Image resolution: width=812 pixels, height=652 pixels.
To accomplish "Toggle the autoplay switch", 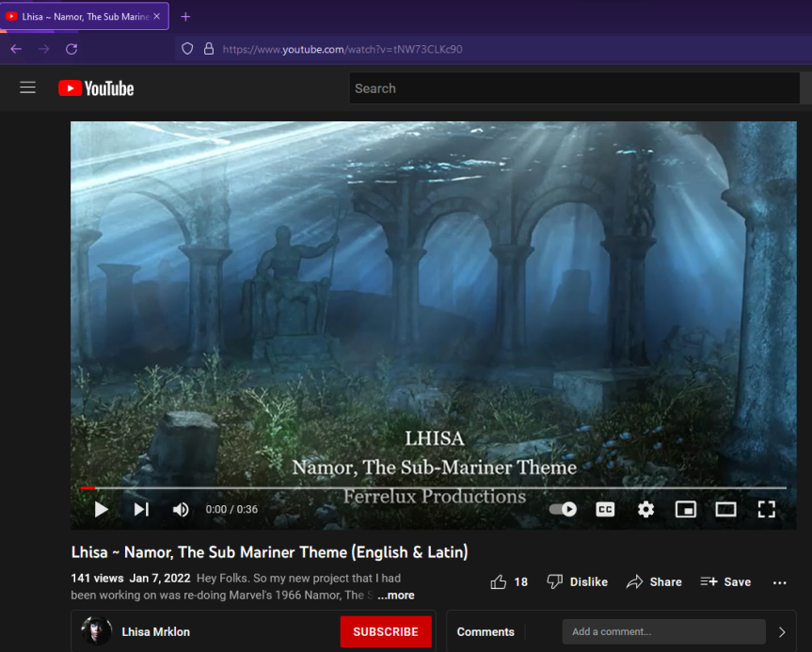I will pyautogui.click(x=563, y=509).
